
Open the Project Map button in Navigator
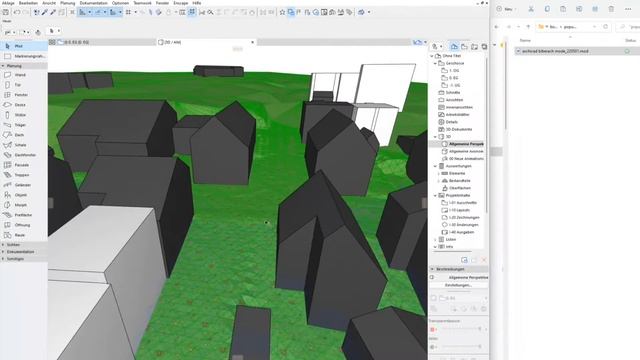click(x=454, y=47)
